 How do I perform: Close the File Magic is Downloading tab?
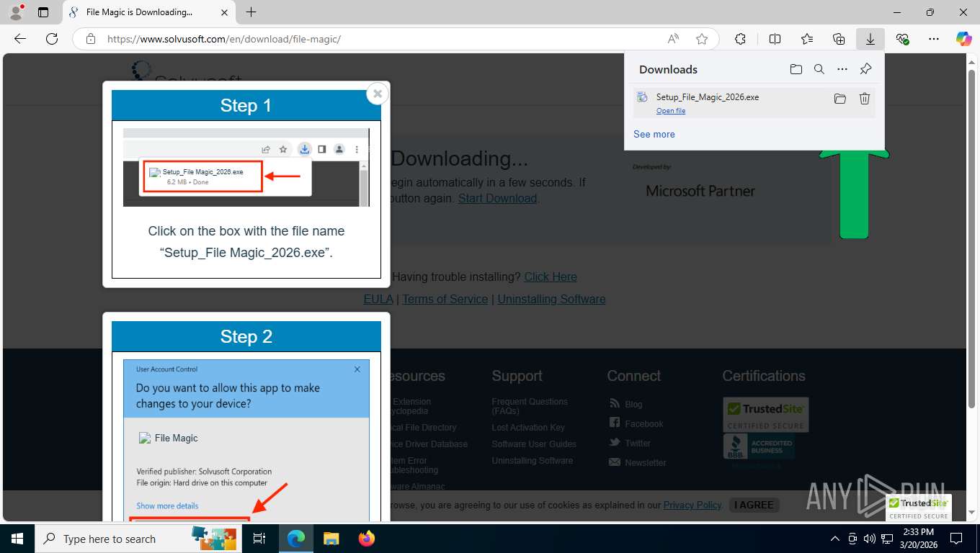tap(224, 12)
